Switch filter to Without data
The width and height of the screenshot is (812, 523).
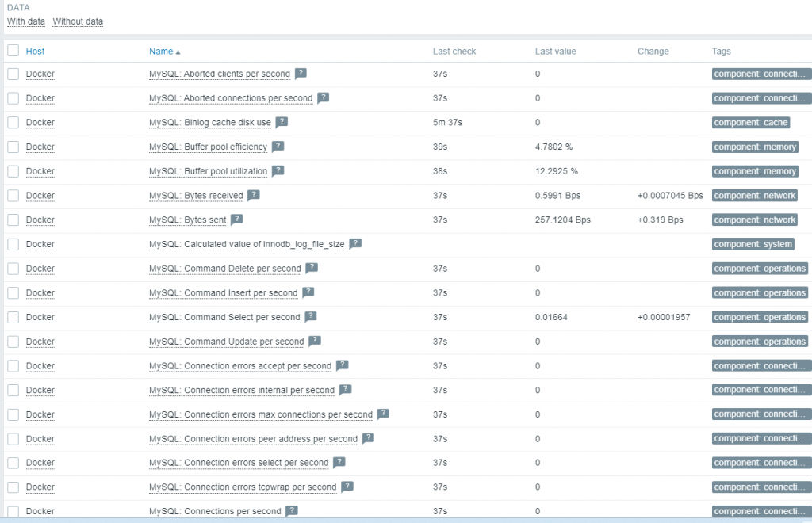[78, 21]
